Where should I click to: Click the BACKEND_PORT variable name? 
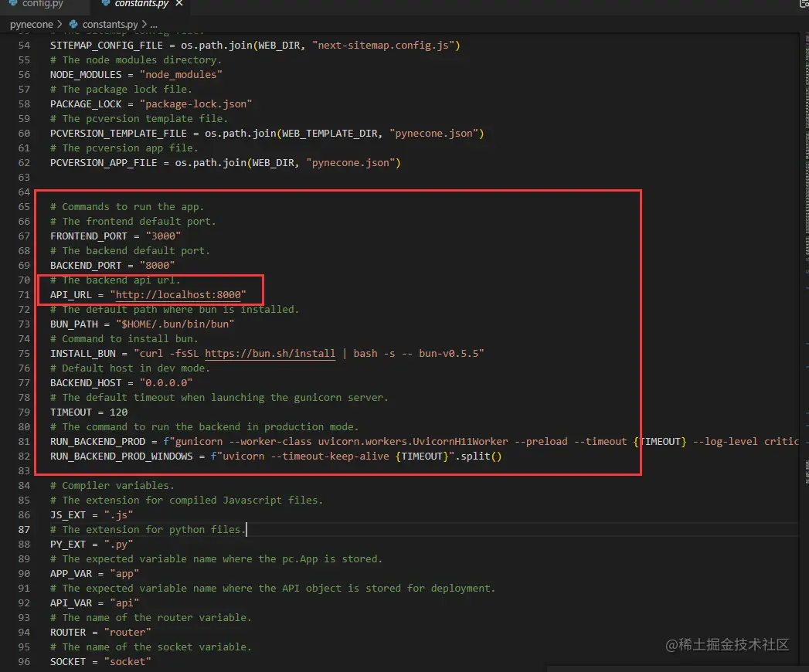click(86, 266)
